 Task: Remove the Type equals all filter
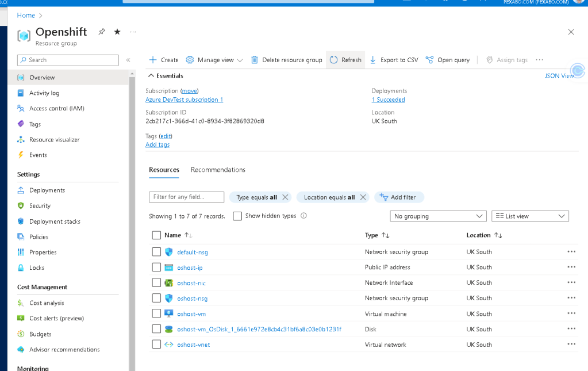pos(285,197)
